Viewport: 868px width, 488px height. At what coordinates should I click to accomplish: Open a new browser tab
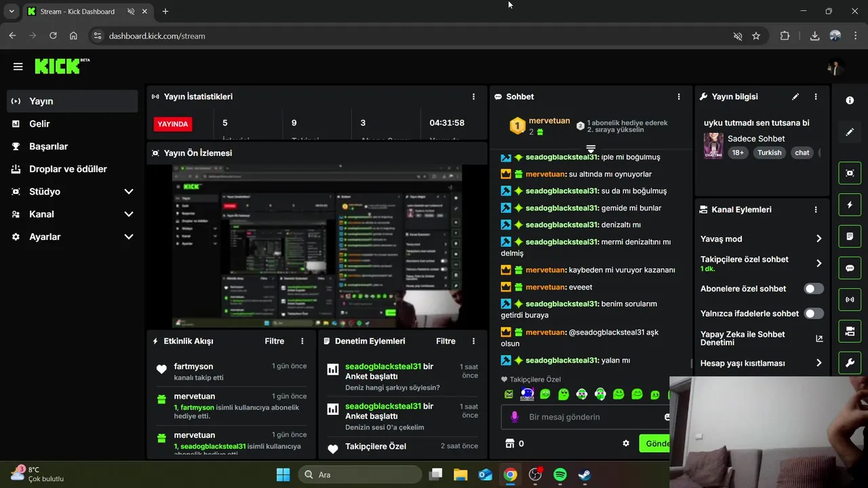[165, 12]
